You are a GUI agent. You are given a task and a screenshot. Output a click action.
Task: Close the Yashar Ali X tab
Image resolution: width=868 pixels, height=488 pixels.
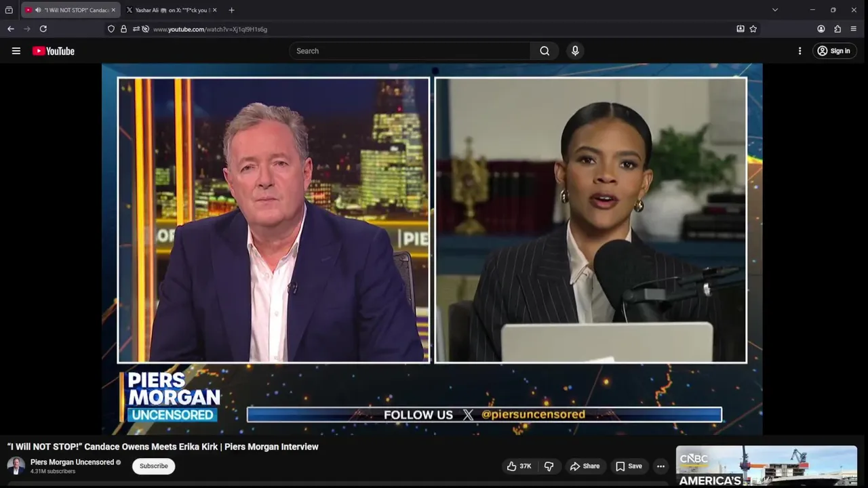point(214,10)
